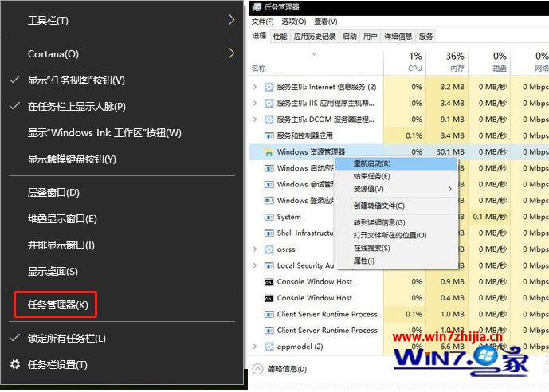The image size is (549, 392).
Task: Click the IIS 应用程序主机 service icon
Action: click(x=269, y=104)
